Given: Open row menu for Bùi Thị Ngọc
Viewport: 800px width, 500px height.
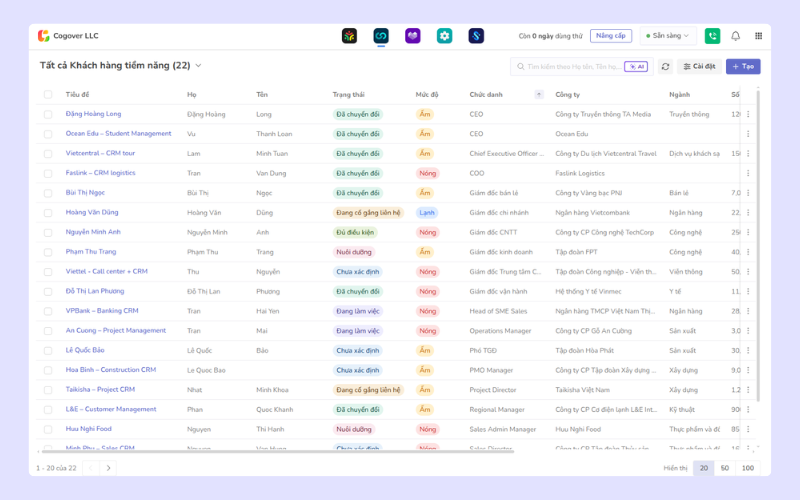Looking at the screenshot, I should 748,193.
